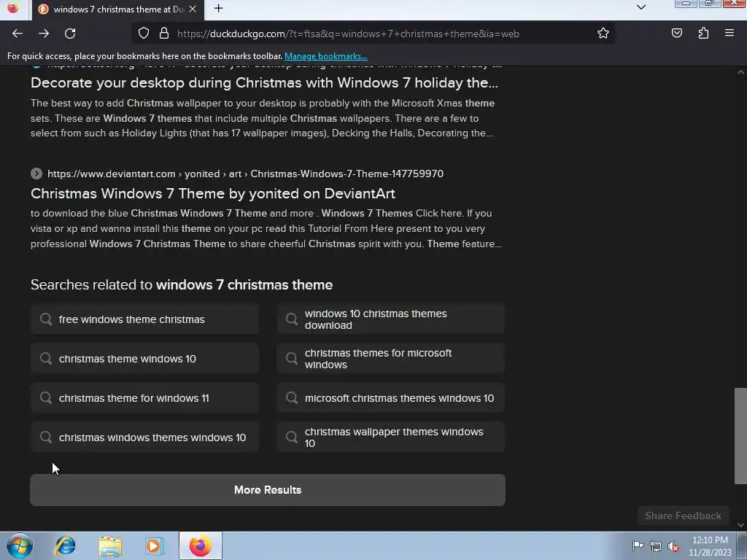Screen dimensions: 747x560
Task: Open network status tray icon
Action: 656,547
